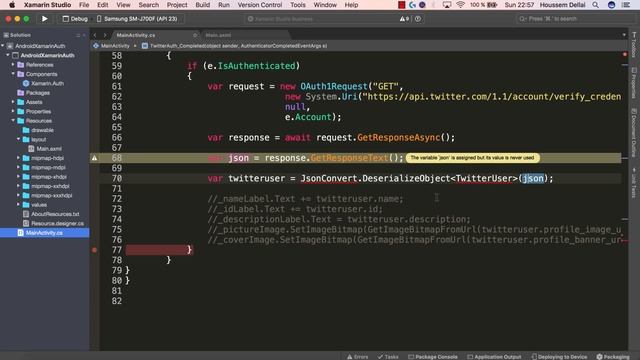Open the Packaging pad

point(613,356)
